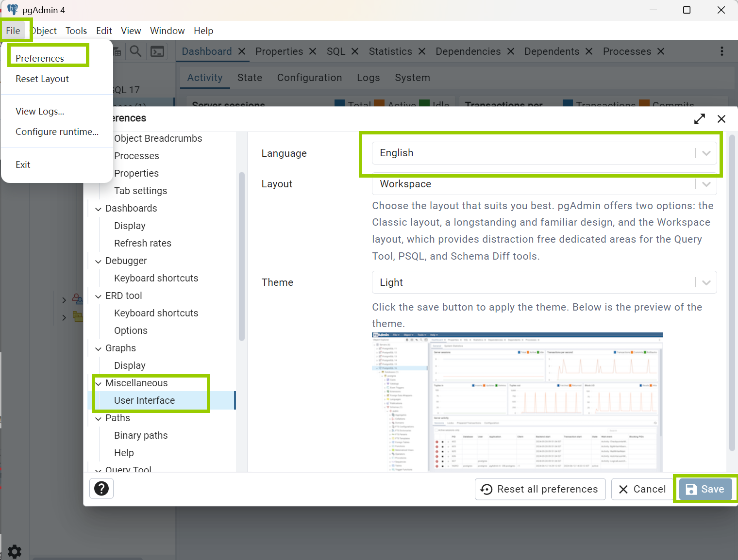Switch to the Properties tab
The width and height of the screenshot is (738, 560).
(279, 51)
